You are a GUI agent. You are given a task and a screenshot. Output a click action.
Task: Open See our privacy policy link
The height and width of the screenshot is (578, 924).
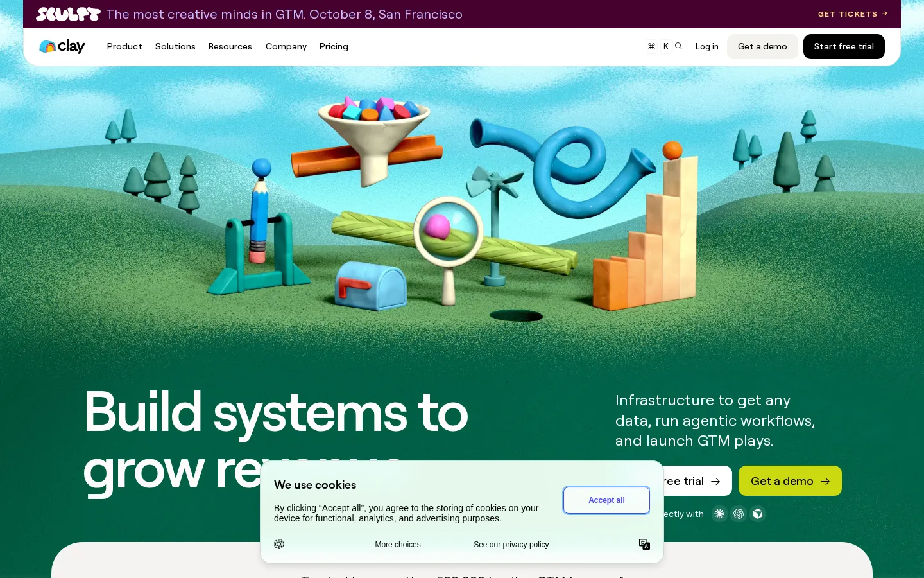pos(511,545)
